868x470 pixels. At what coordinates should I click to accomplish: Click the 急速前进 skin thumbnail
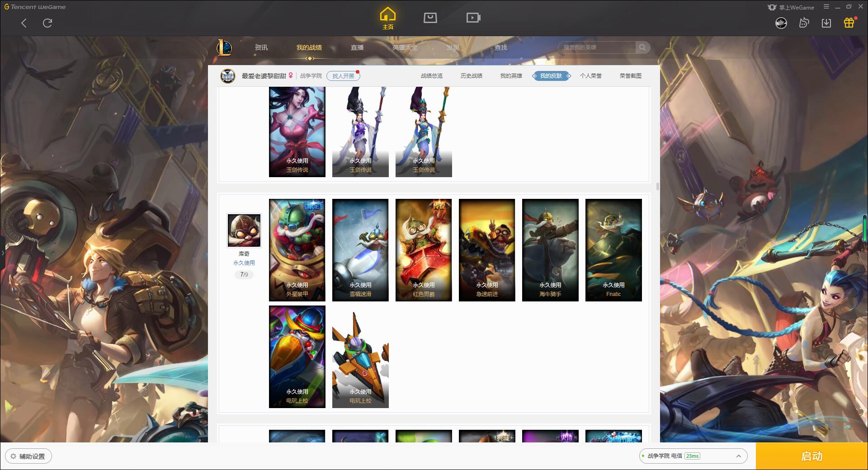[x=487, y=250]
